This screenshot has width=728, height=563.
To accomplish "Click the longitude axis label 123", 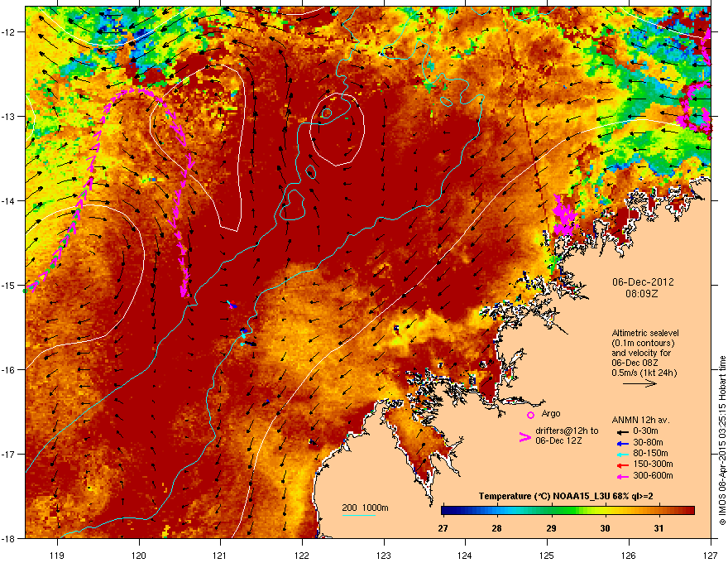I will point(384,556).
